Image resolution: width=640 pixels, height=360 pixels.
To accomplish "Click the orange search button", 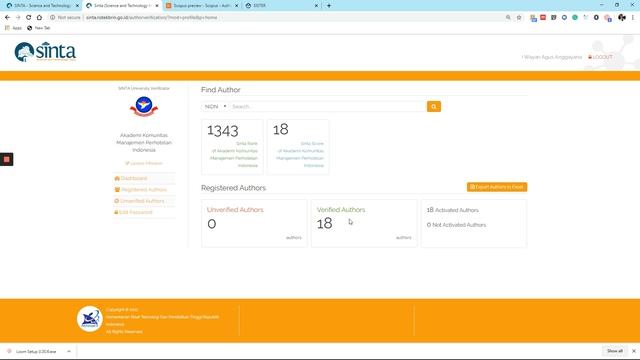I will click(x=433, y=107).
